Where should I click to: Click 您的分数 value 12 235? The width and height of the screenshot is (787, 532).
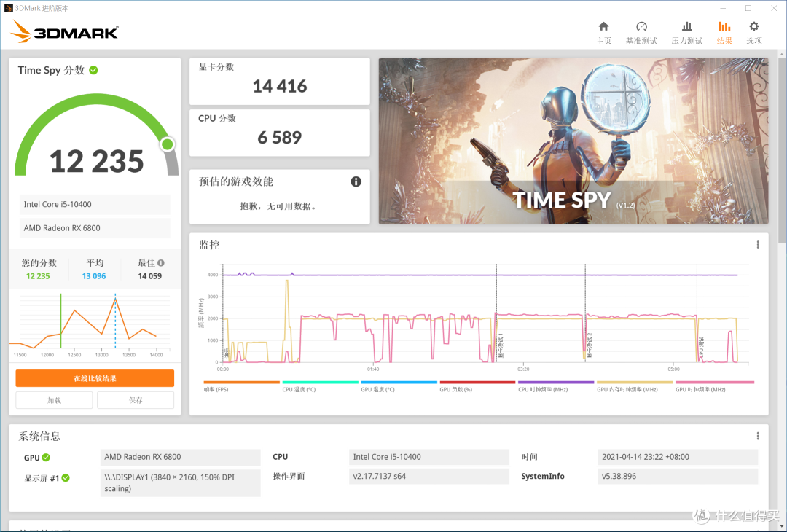38,276
